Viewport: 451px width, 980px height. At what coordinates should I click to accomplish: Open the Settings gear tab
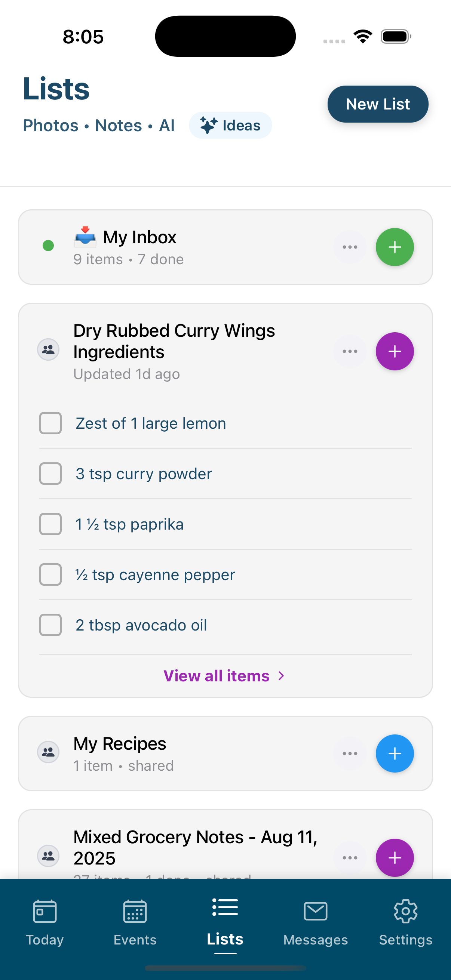coord(405,922)
